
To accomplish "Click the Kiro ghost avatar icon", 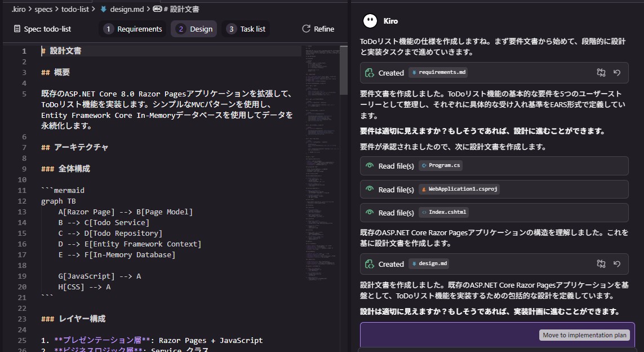I will (370, 21).
